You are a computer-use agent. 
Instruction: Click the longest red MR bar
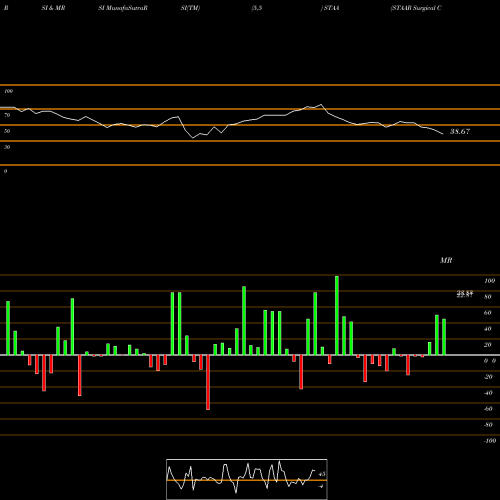(x=208, y=382)
